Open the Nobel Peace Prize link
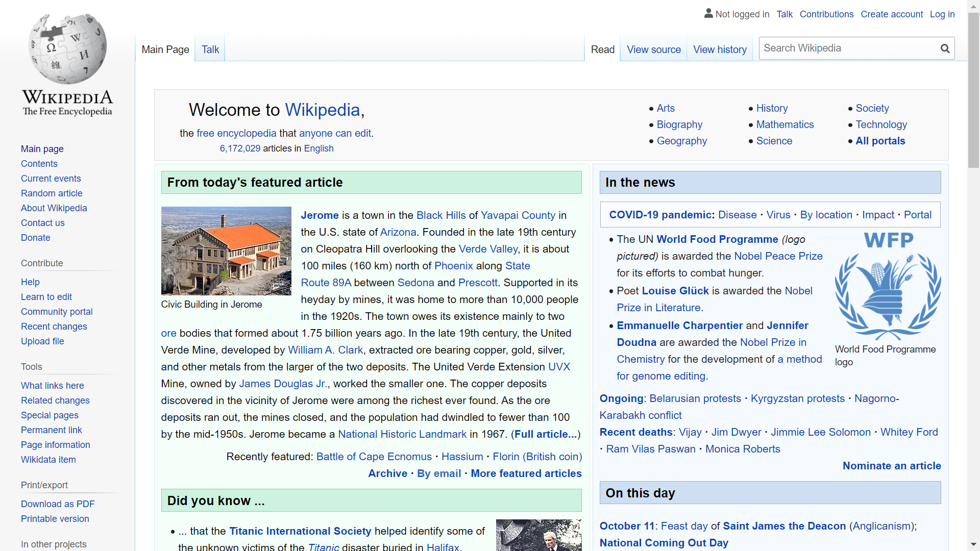The width and height of the screenshot is (980, 551). 778,256
